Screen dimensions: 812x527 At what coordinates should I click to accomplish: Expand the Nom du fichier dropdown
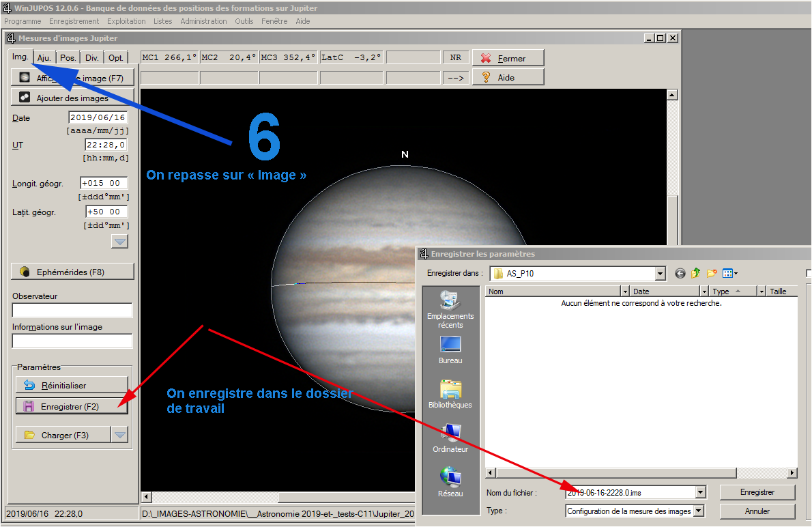point(701,492)
